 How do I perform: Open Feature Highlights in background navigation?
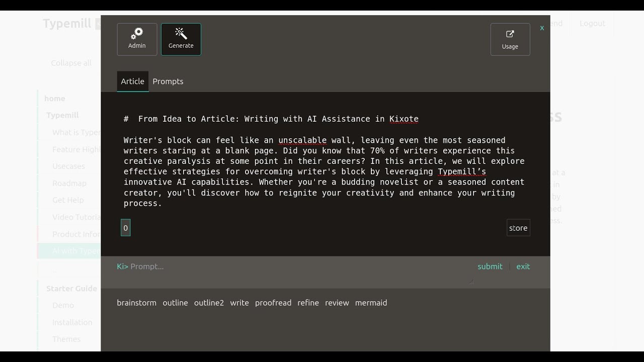[76, 149]
